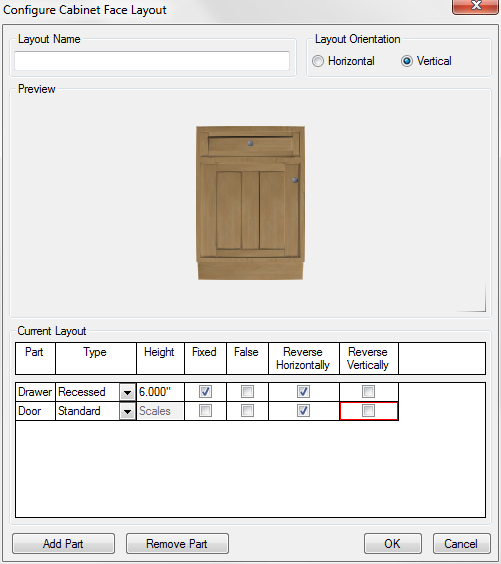The height and width of the screenshot is (564, 501).
Task: Click the Cancel button
Action: pyautogui.click(x=461, y=543)
